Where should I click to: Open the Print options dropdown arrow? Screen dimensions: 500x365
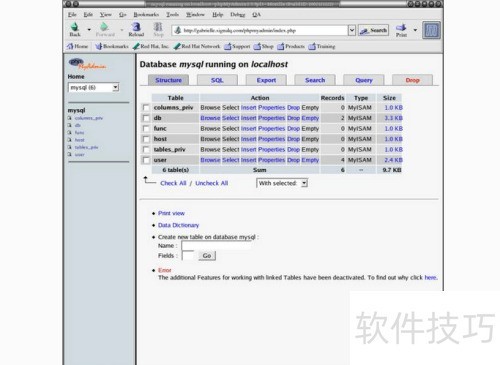click(415, 30)
